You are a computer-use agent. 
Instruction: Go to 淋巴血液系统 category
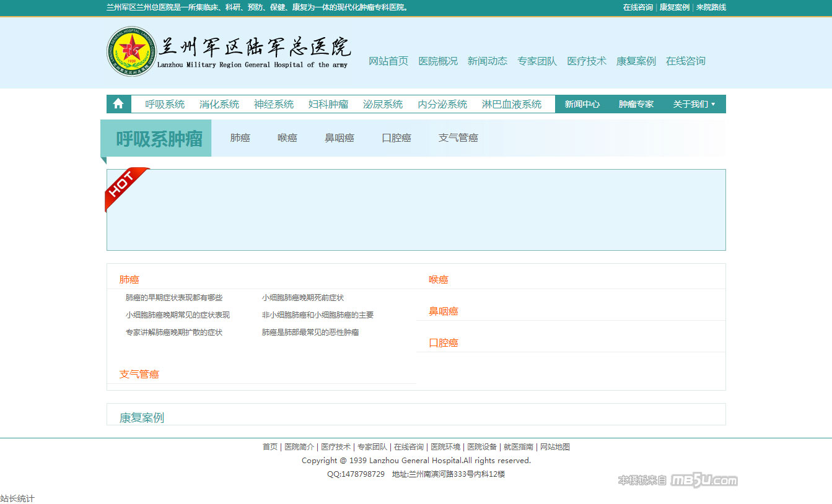pos(511,104)
